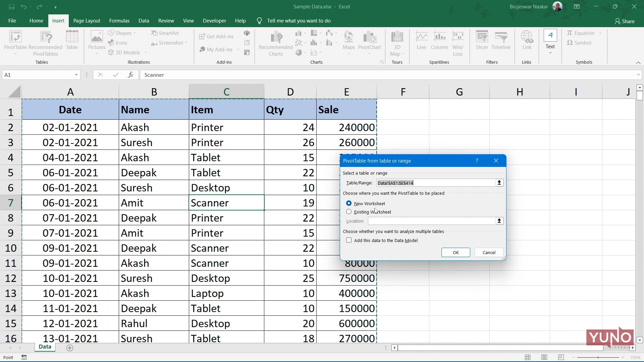Click Cancel in PivotTable dialog
The height and width of the screenshot is (362, 644).
(489, 252)
